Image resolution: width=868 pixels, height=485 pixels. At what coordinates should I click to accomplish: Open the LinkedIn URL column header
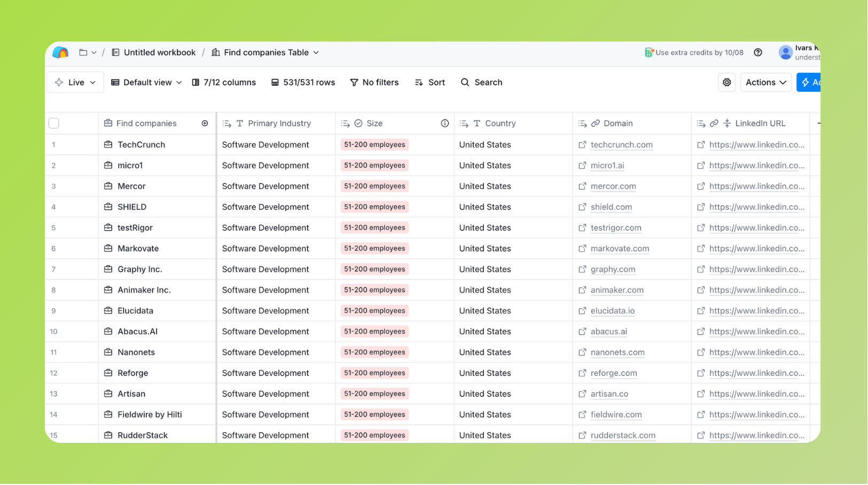click(x=750, y=123)
